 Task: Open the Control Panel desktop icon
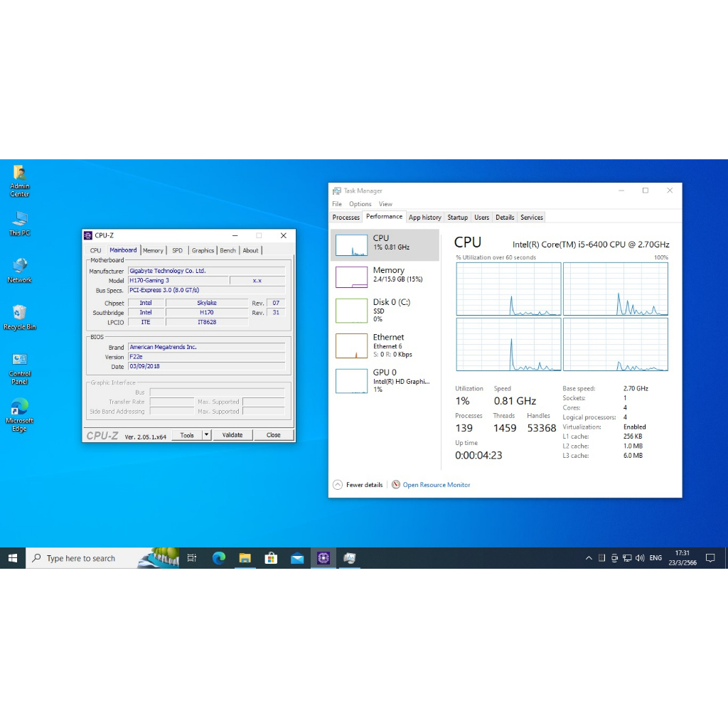(x=19, y=360)
